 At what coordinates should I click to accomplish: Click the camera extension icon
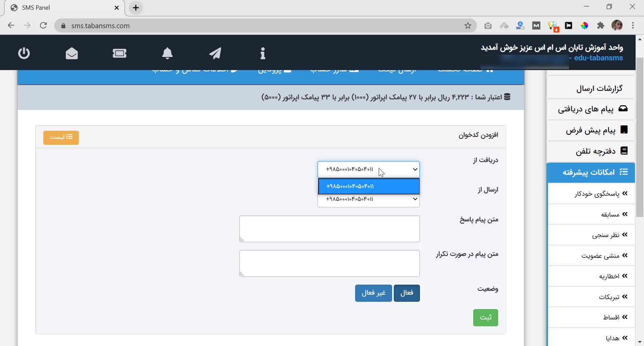(x=488, y=25)
